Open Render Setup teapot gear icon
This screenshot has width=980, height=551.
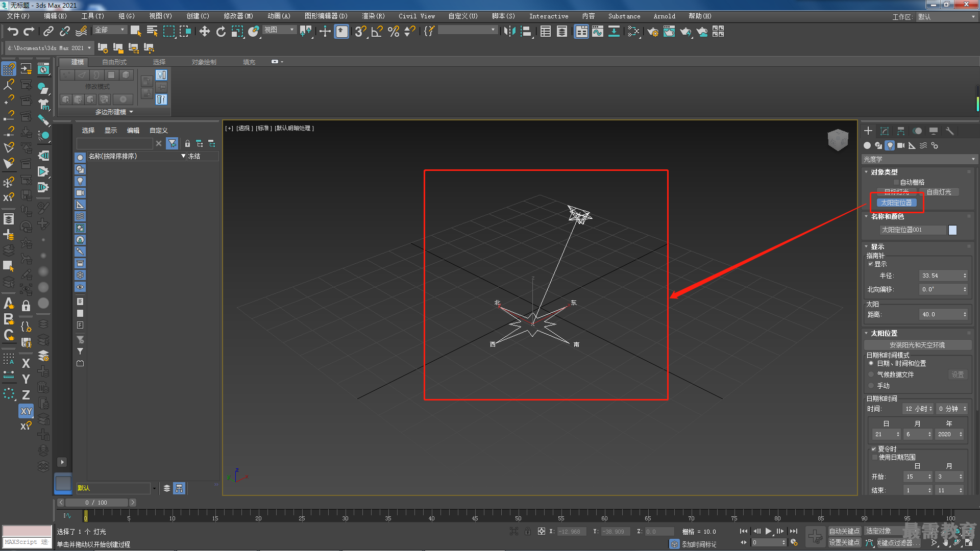coord(653,32)
